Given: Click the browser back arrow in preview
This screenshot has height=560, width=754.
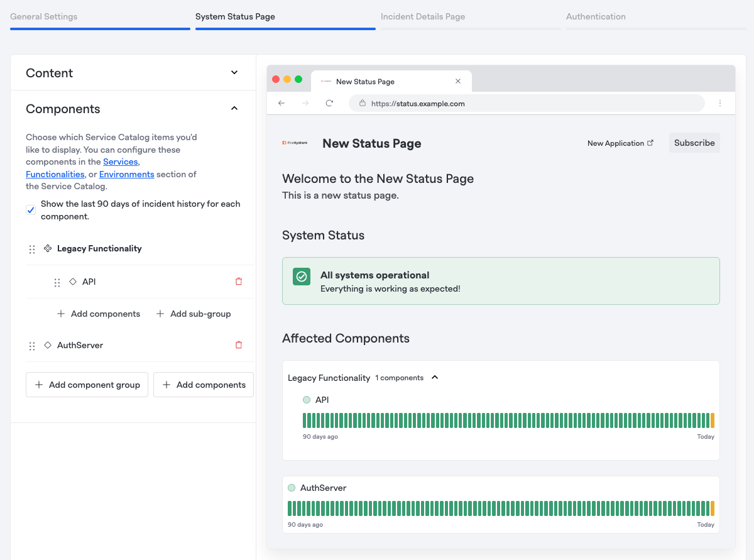Looking at the screenshot, I should pos(281,104).
